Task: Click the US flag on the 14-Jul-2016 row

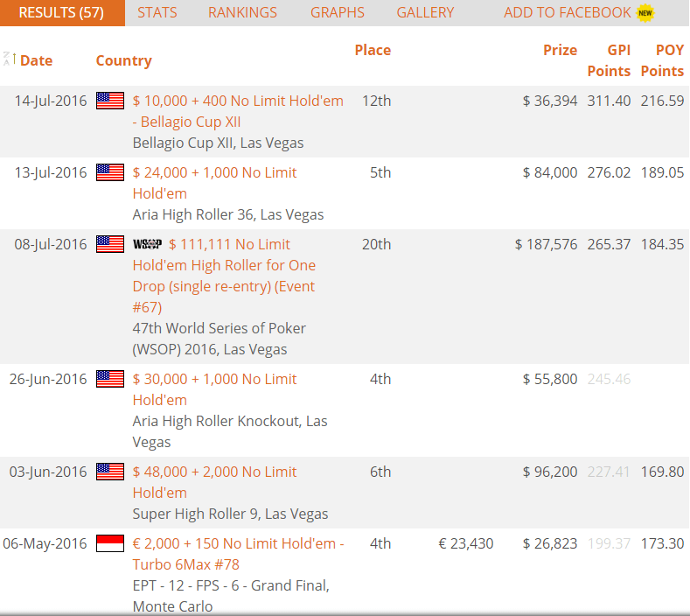Action: tap(110, 101)
